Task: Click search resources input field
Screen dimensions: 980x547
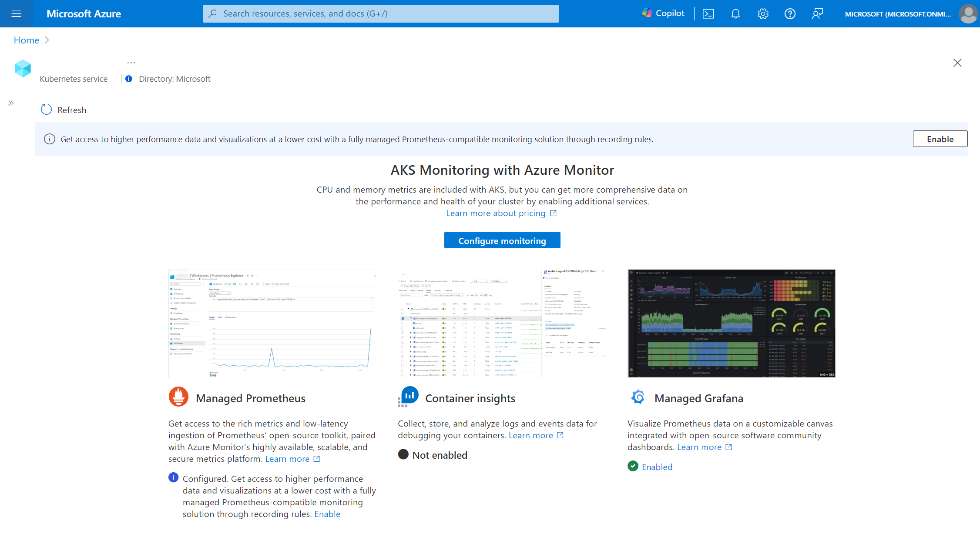Action: coord(382,13)
